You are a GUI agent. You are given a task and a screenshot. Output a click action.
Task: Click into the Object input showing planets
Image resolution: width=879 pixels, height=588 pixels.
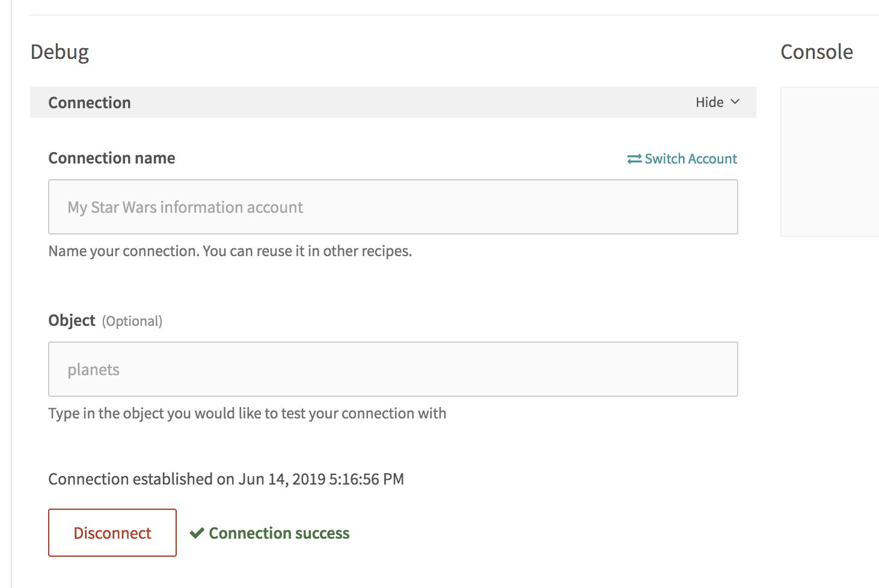click(393, 369)
